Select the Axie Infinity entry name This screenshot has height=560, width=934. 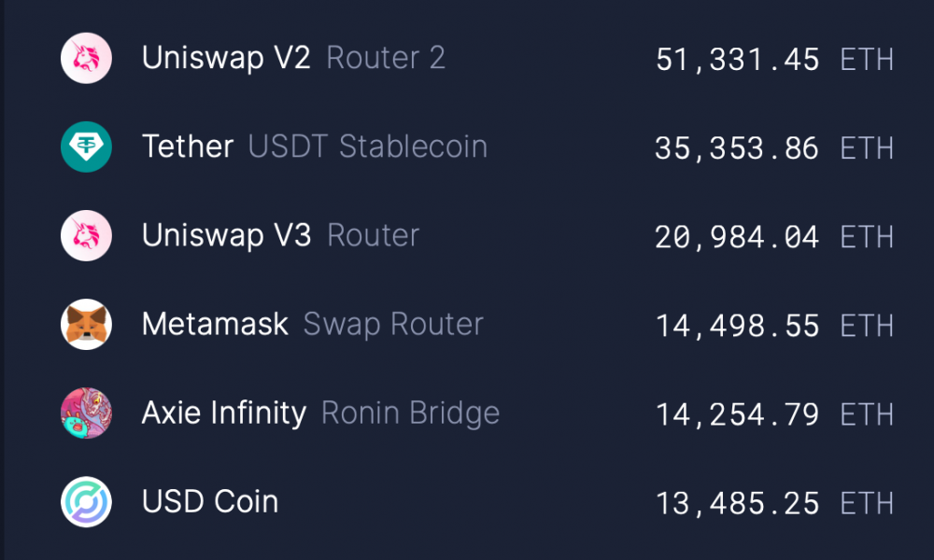224,413
